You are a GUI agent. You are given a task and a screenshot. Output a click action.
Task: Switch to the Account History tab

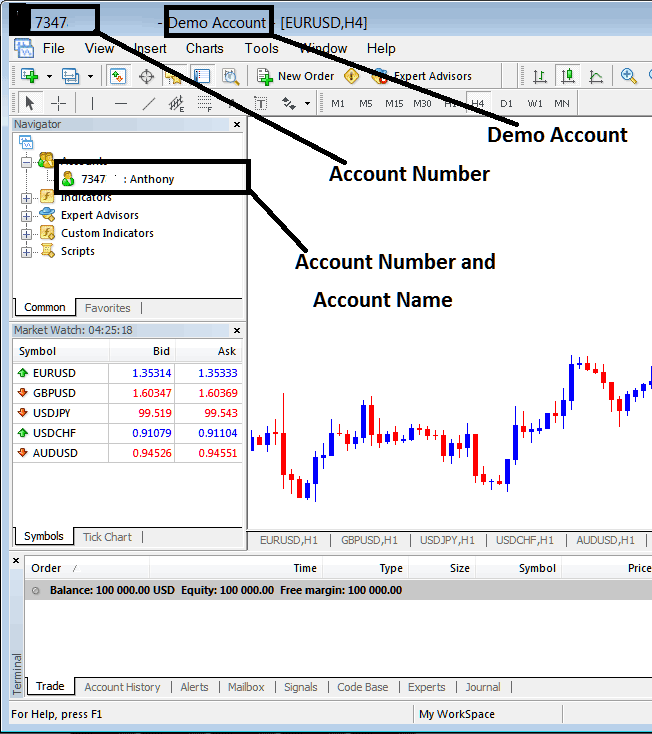122,687
